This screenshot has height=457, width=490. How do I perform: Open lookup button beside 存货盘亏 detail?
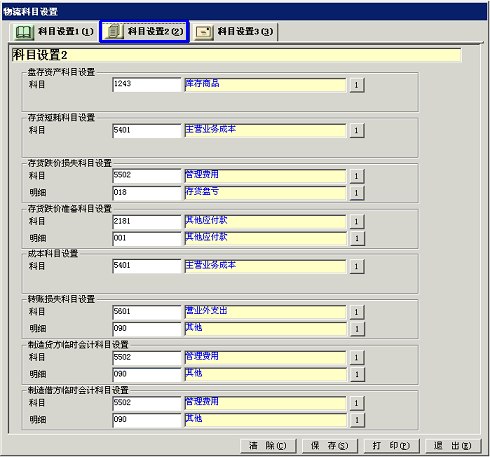357,193
